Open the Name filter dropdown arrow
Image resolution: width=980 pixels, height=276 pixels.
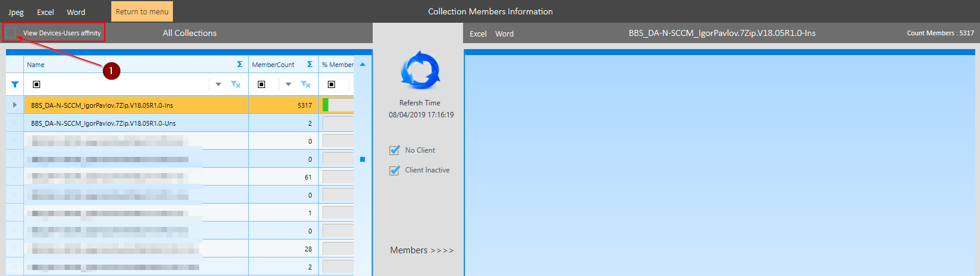click(218, 84)
